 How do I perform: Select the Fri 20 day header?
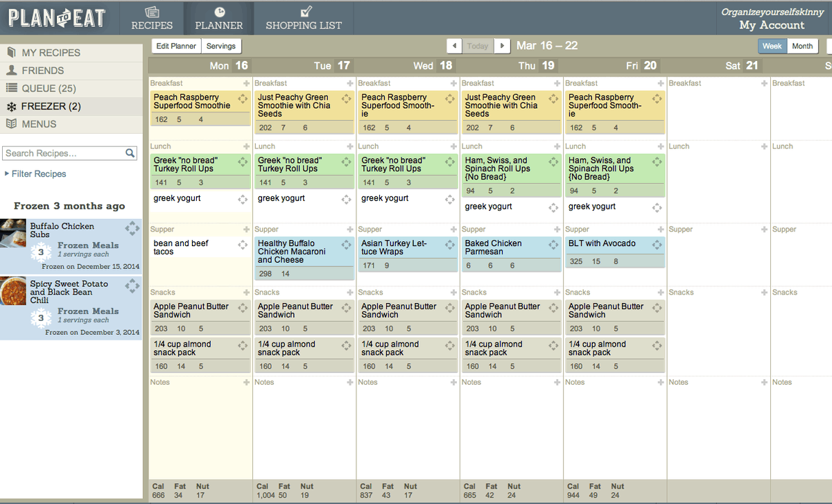(x=641, y=66)
